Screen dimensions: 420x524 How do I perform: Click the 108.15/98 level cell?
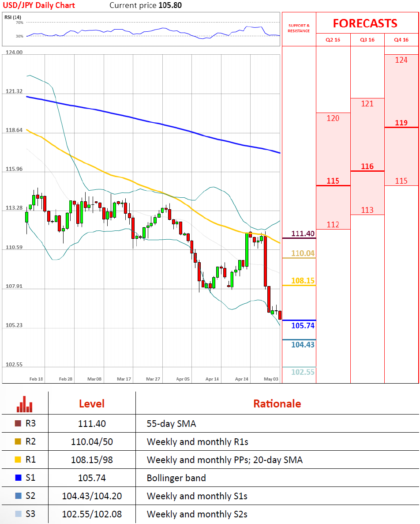[92, 460]
